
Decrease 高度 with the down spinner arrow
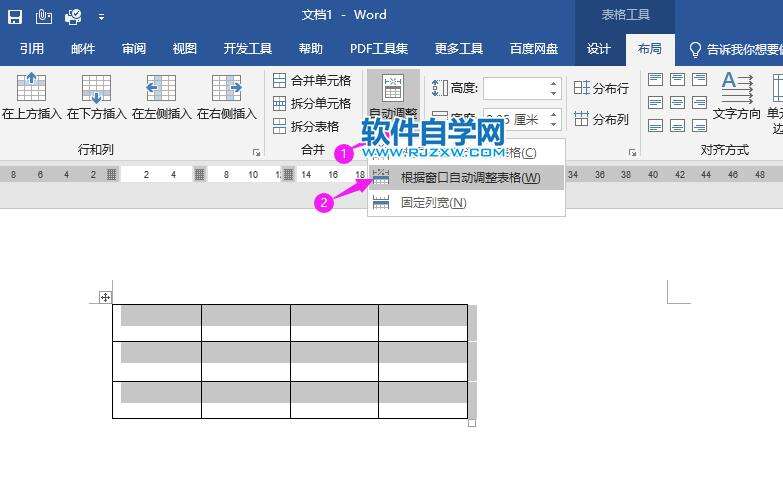click(x=553, y=94)
